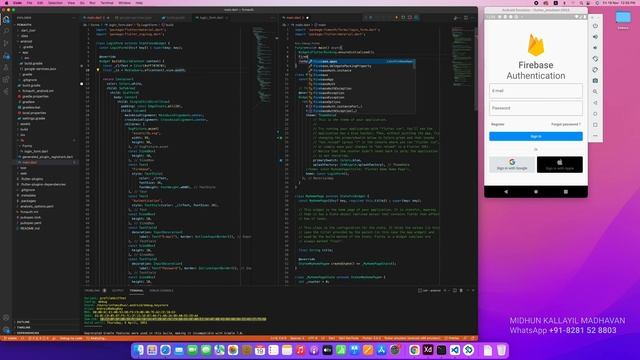Viewport: 640px width, 360px height.
Task: Tap the Register link in emulator
Action: point(498,124)
